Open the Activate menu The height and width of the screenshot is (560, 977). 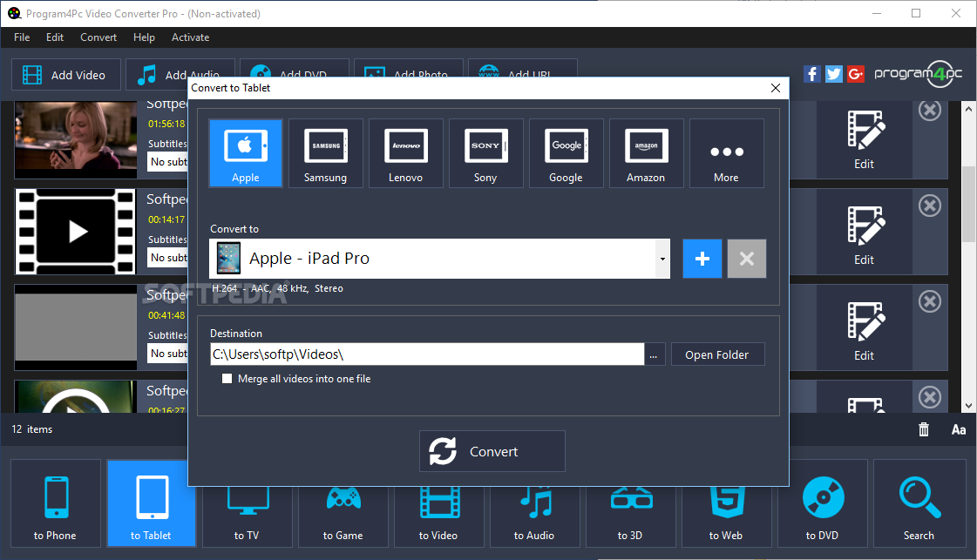click(x=190, y=37)
